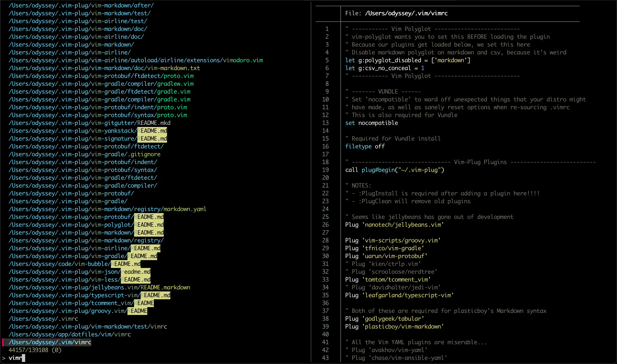The image size is (617, 364).
Task: Click Plug 'nanotech/jellybeans.vim' line
Action: pyautogui.click(x=394, y=225)
